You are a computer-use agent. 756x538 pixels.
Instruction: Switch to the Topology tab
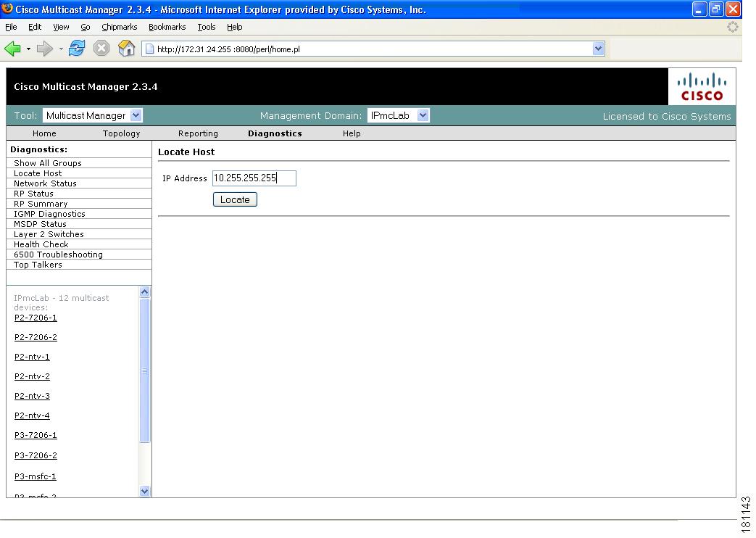(122, 133)
